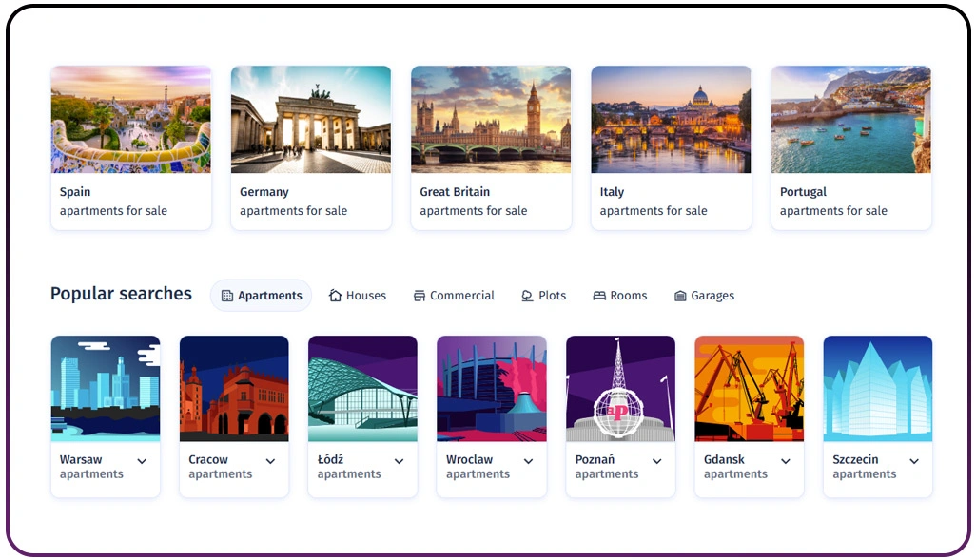
Task: Open the Łódź apartments chevron
Action: click(399, 461)
